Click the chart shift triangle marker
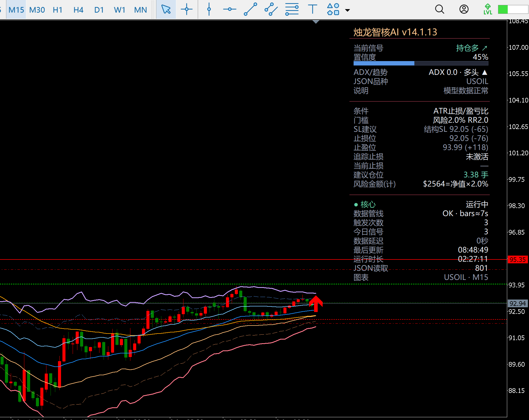This screenshot has width=529, height=420. (x=316, y=22)
